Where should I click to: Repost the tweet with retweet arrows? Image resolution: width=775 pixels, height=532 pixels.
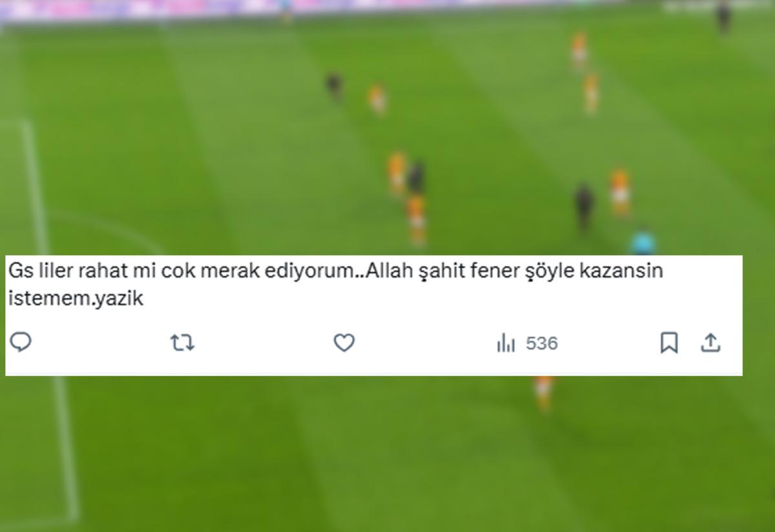[x=182, y=343]
